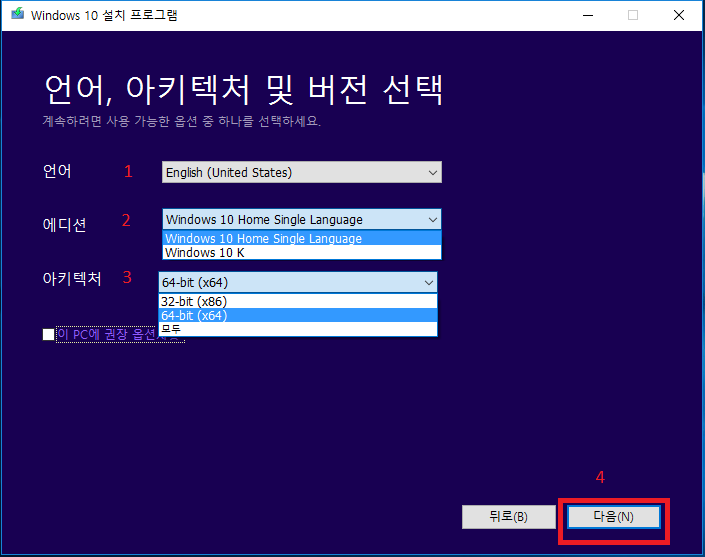Choose the highlighted 64-bit (x64) list option

[x=298, y=315]
